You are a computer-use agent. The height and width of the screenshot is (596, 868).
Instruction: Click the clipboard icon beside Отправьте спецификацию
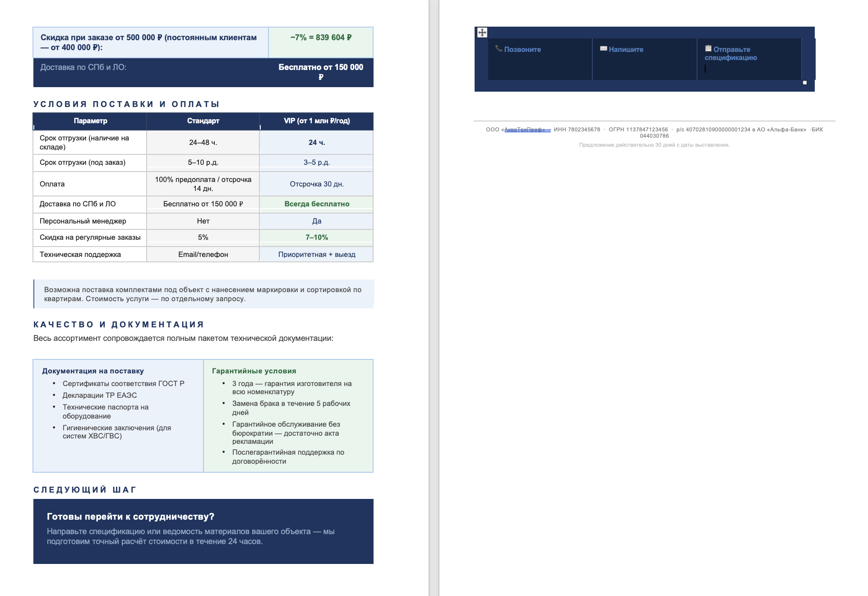708,48
